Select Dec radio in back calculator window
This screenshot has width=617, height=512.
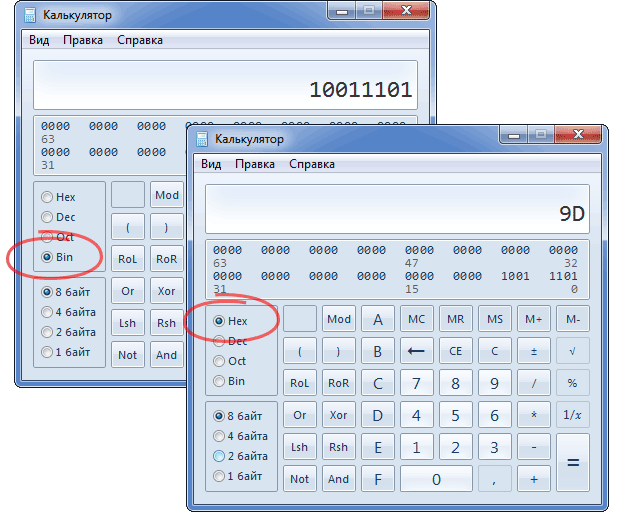click(58, 217)
